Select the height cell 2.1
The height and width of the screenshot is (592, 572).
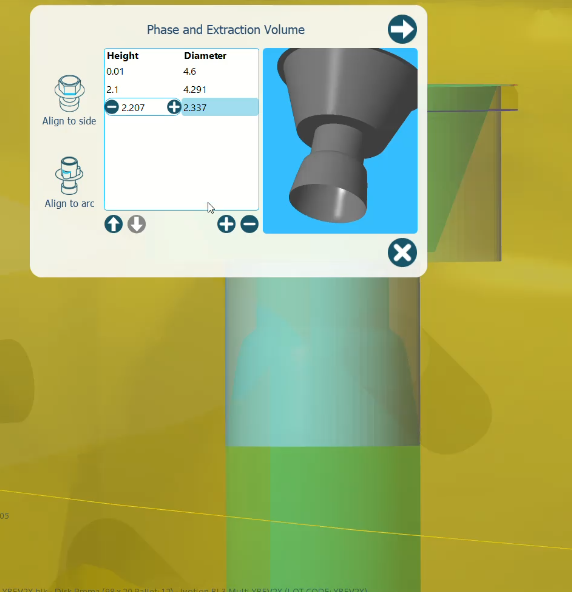pos(143,90)
